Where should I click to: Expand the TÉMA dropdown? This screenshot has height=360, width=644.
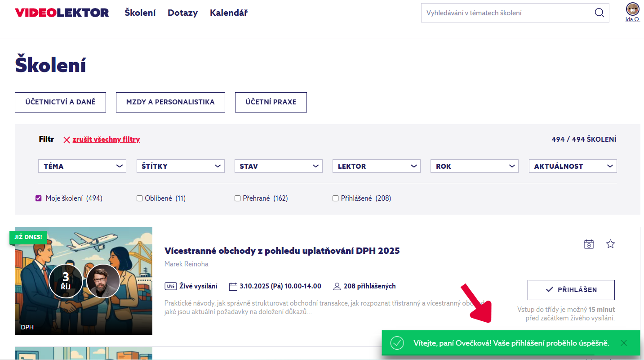(x=82, y=166)
